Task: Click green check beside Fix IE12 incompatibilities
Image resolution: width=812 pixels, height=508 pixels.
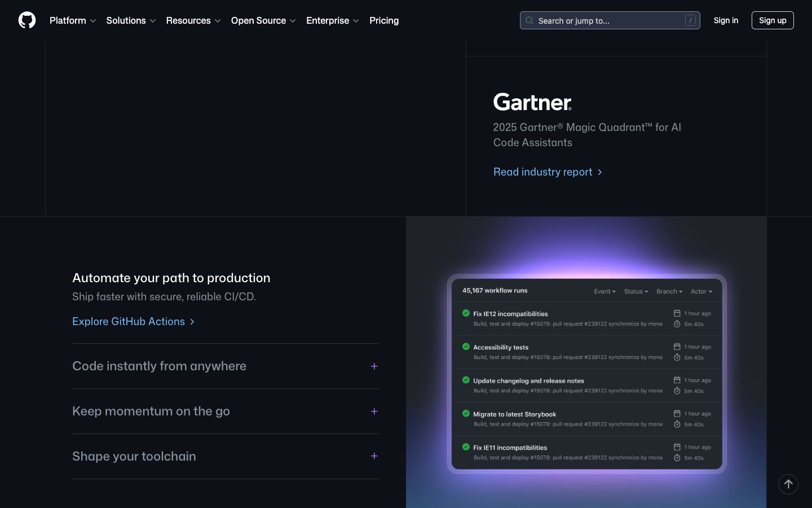Action: point(466,313)
